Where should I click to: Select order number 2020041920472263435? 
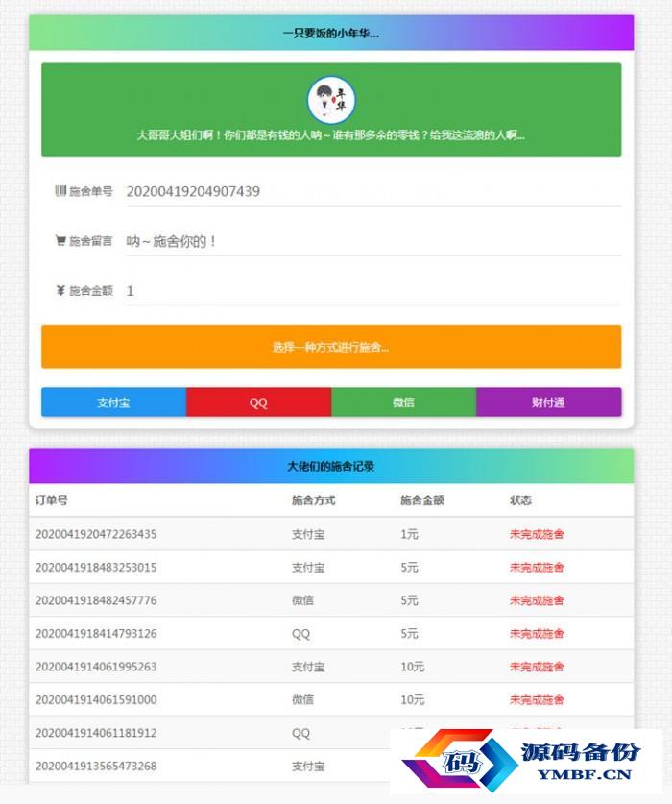pyautogui.click(x=96, y=534)
